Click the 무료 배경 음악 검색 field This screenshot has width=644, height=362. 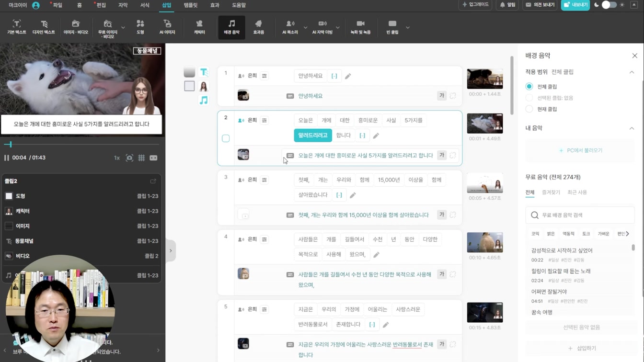click(580, 215)
